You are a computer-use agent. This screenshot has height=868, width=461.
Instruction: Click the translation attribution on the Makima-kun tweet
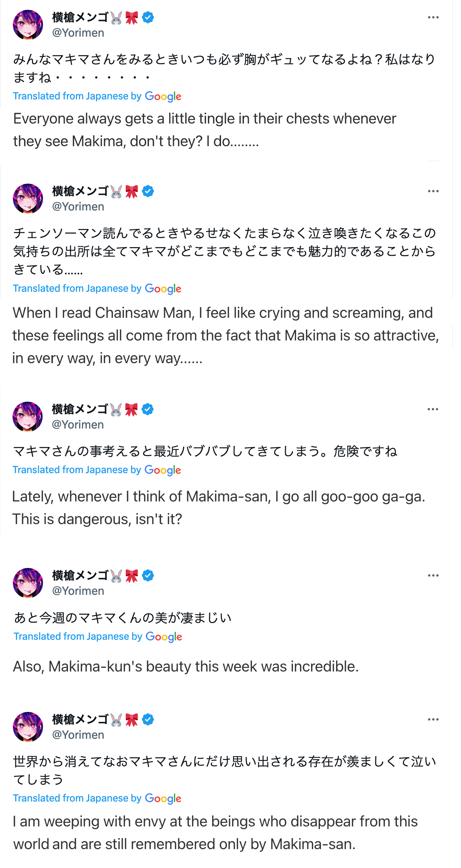(x=98, y=637)
